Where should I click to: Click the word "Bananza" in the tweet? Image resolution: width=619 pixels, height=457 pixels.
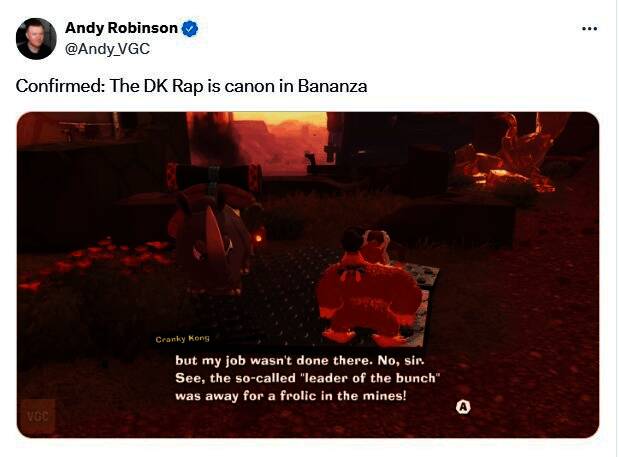pyautogui.click(x=332, y=86)
